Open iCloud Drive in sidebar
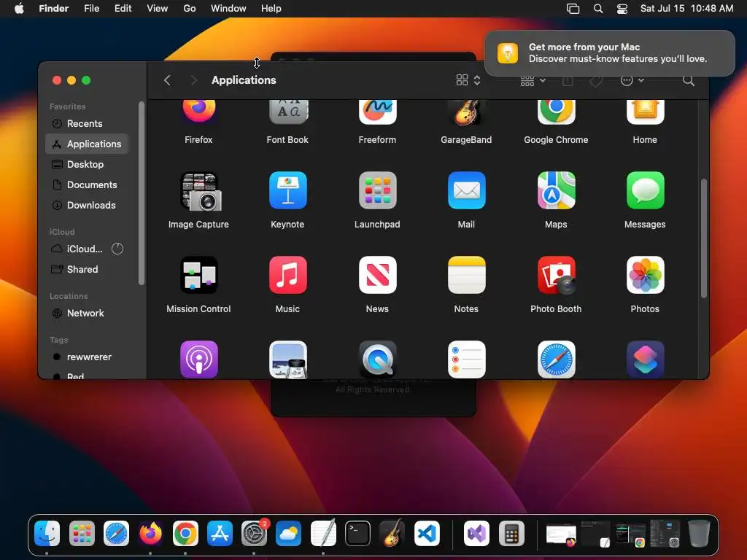The height and width of the screenshot is (560, 747). [87, 249]
